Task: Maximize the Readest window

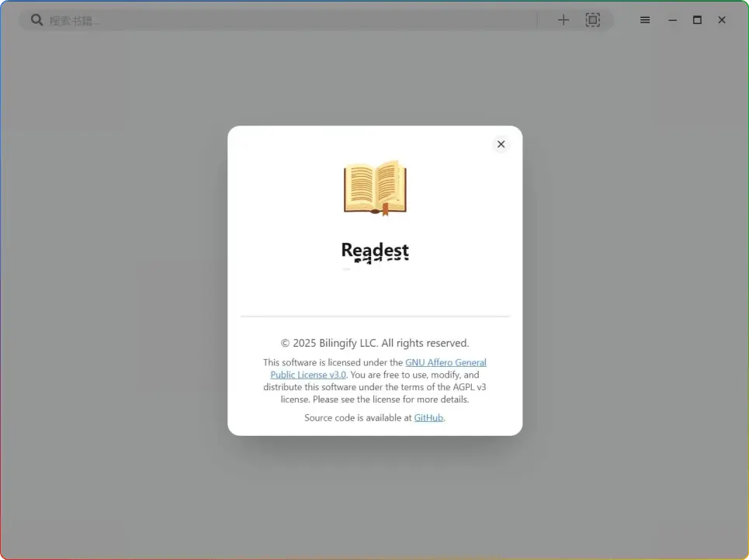Action: [698, 20]
